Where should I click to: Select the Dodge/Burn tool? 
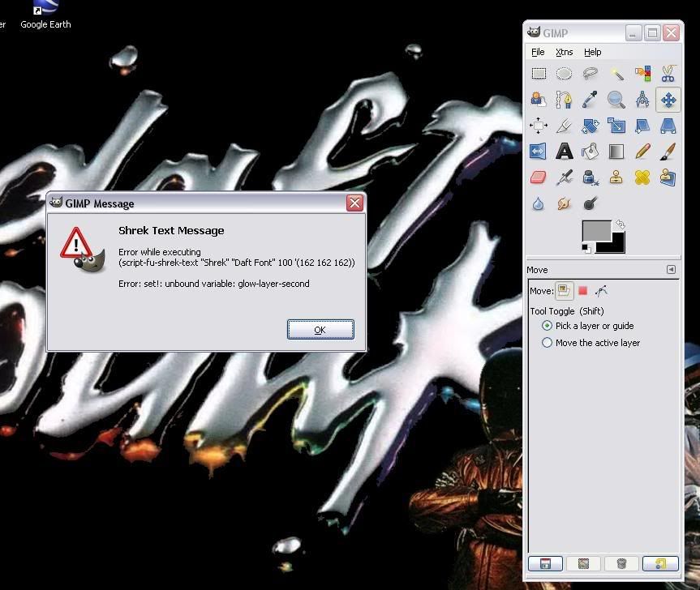590,203
